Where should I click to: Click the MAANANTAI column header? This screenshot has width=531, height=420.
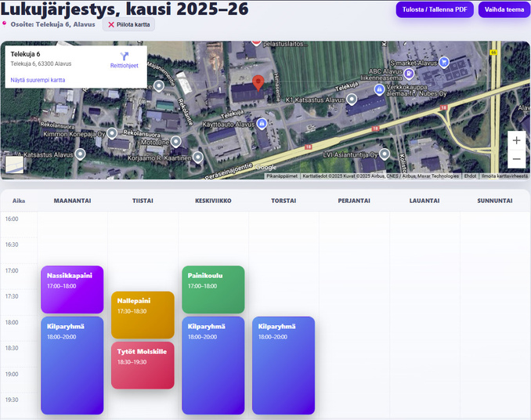(73, 201)
